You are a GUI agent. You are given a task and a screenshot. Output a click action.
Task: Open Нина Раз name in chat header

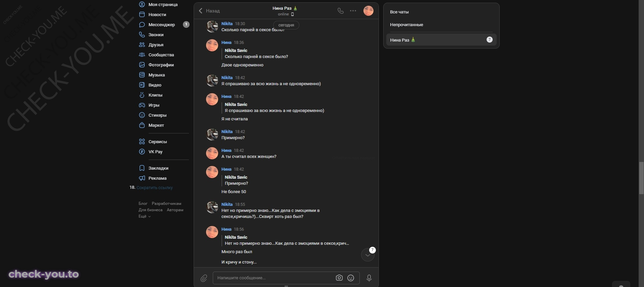[x=285, y=8]
